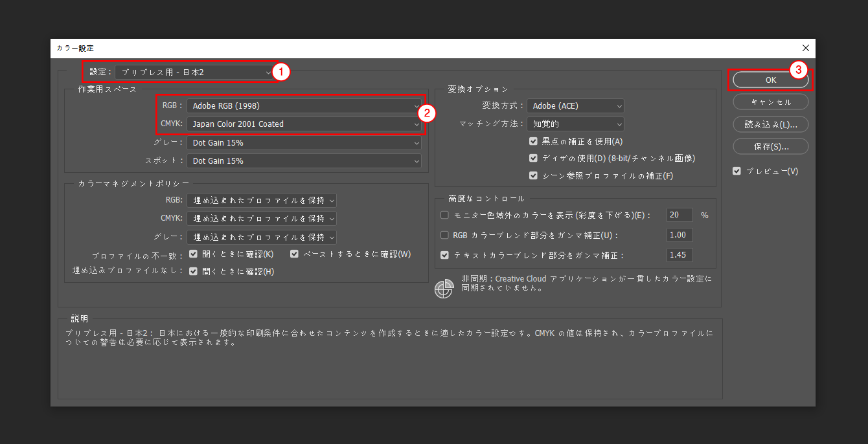Enable RGB カラーブレンド部分をガンマ補正 checkbox
Viewport: 868px width, 444px height.
444,235
